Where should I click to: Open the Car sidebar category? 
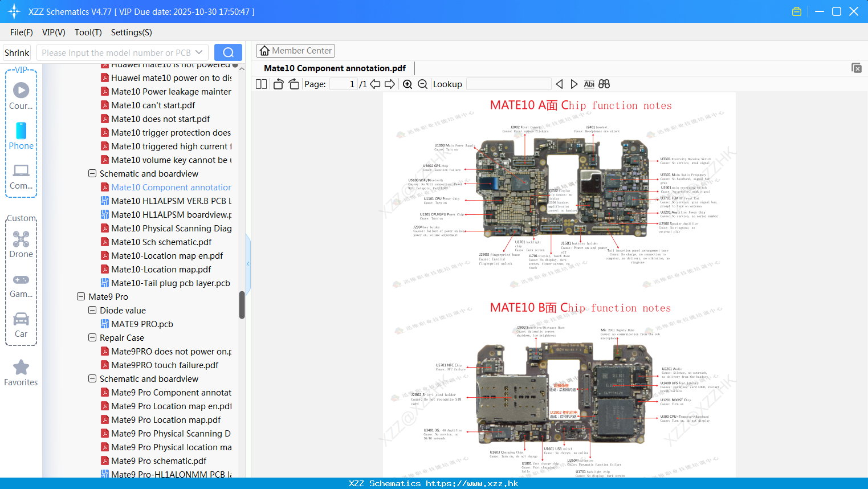(21, 325)
